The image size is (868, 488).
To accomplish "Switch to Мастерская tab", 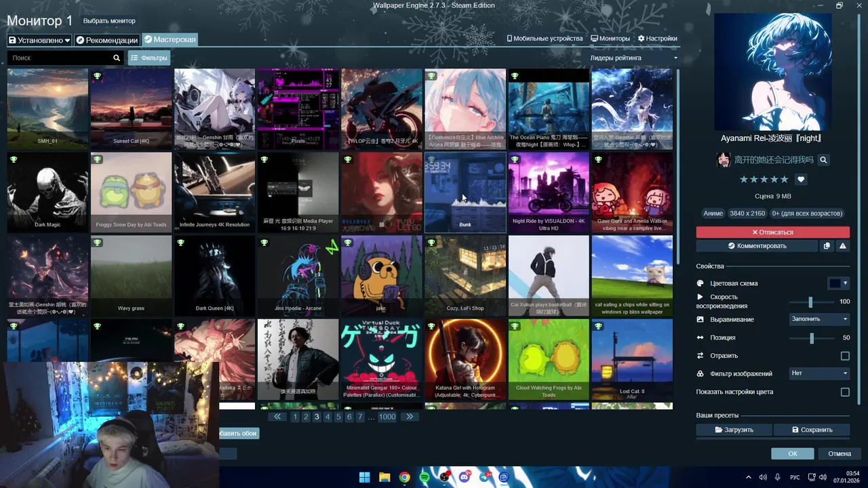I will click(170, 40).
